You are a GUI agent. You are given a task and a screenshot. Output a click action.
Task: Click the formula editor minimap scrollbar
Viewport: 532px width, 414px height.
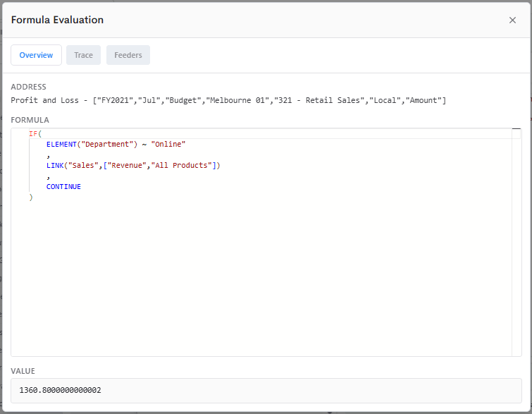(516, 242)
